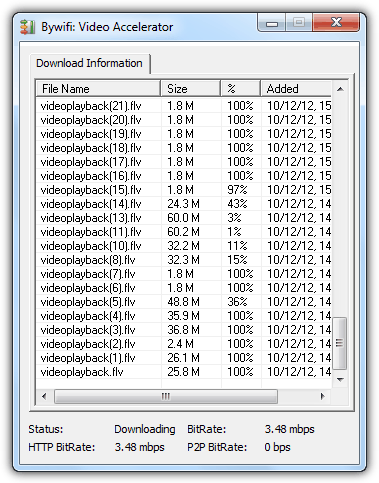Screen dimensions: 379x483
Task: Select videoplayback(15).flv row
Action: click(x=184, y=190)
